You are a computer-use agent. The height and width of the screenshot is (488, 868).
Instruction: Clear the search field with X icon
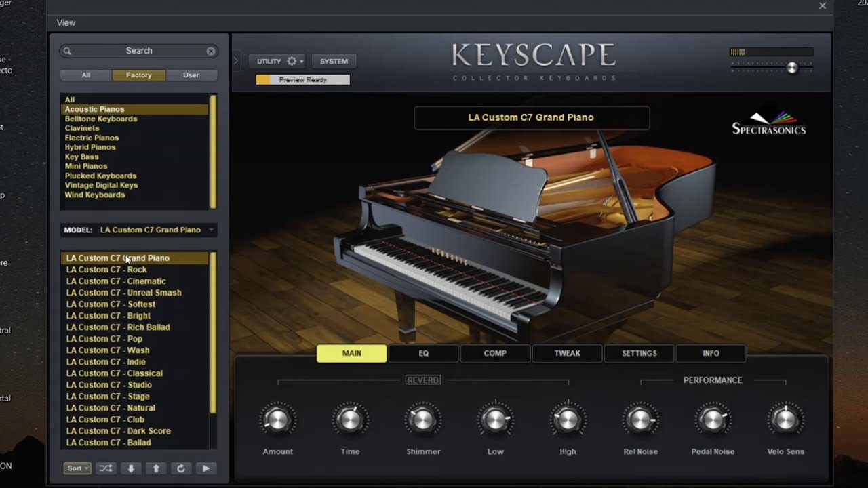click(211, 51)
